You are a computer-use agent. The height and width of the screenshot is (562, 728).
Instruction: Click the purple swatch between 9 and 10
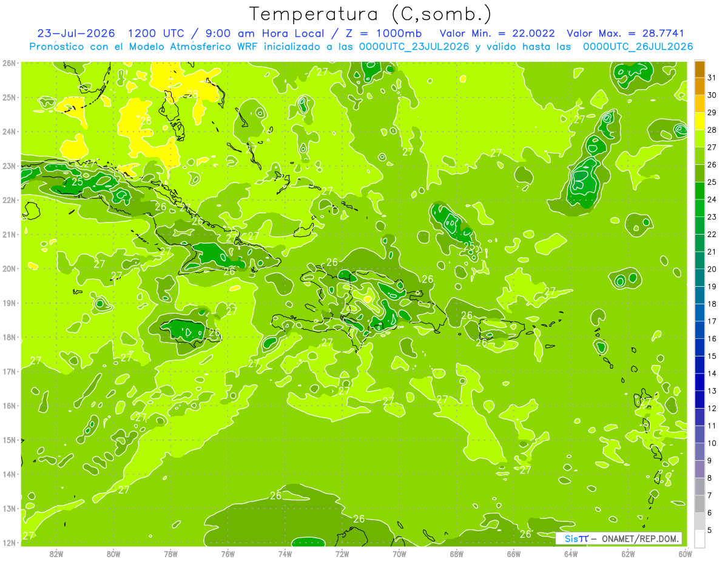point(700,452)
